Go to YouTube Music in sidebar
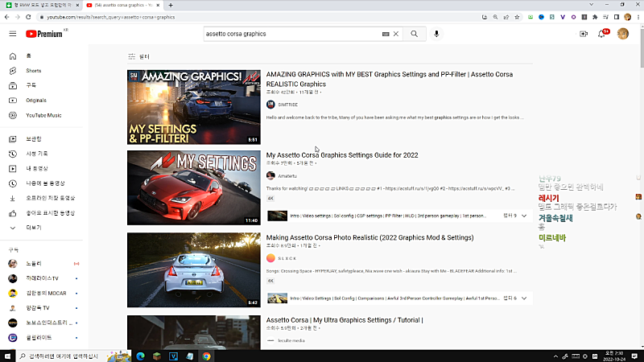The height and width of the screenshot is (362, 644). 43,115
